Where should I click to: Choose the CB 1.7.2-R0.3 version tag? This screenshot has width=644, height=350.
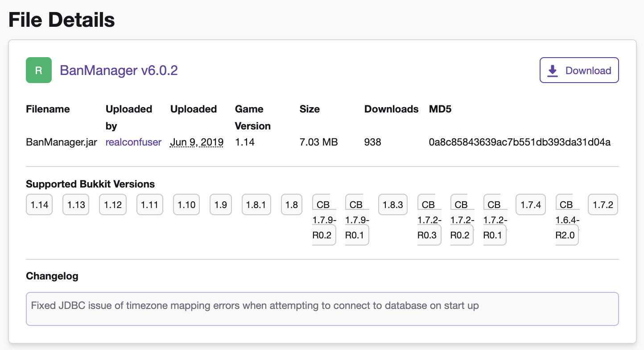(429, 220)
